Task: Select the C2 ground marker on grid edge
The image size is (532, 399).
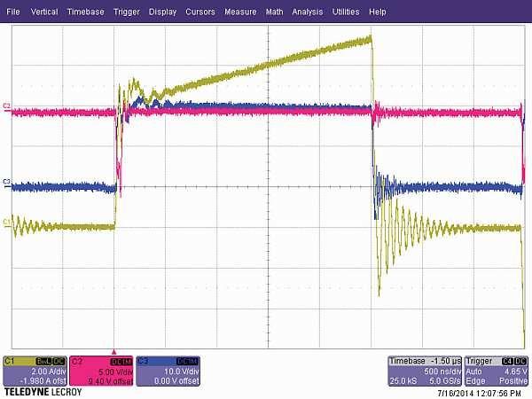Action: (x=7, y=106)
